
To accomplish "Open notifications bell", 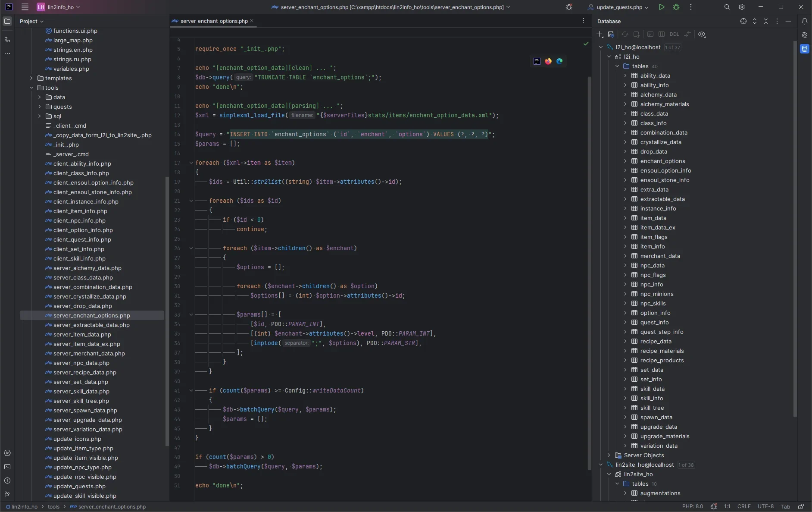I will (805, 21).
